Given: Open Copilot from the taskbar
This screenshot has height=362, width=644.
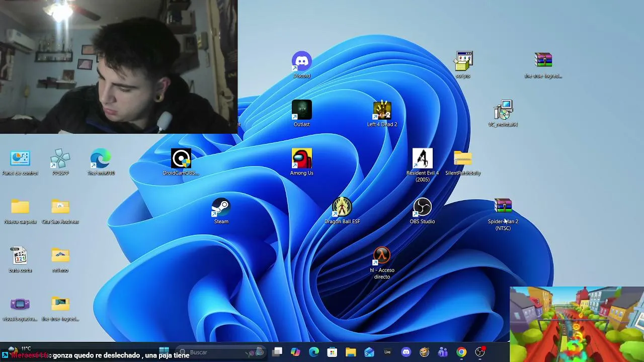Looking at the screenshot, I should [x=295, y=352].
